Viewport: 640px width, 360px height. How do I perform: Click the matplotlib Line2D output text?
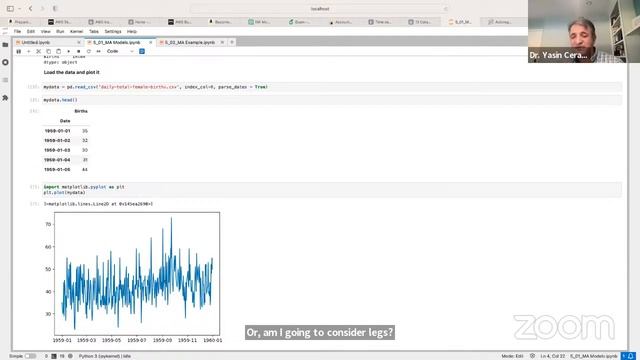(98, 204)
